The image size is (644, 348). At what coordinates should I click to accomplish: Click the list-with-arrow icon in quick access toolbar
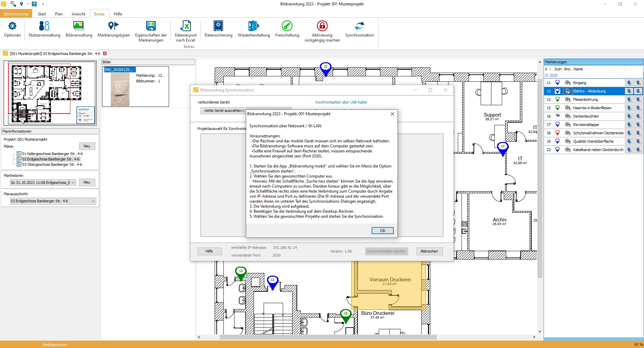pos(13,4)
